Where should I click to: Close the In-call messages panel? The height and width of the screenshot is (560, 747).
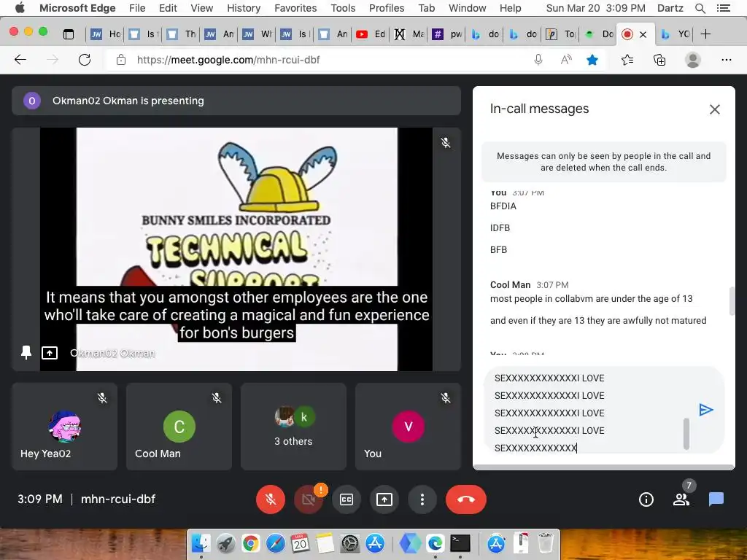715,109
